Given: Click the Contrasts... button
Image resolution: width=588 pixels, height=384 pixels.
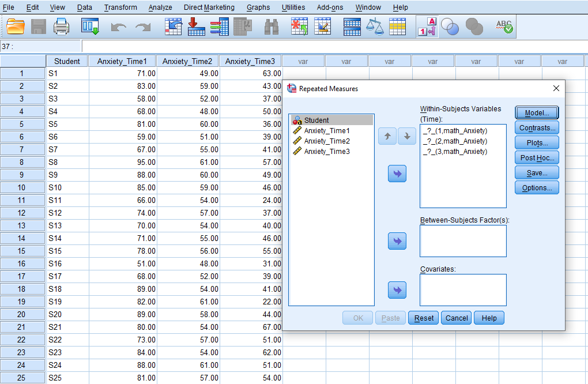Looking at the screenshot, I should coord(537,127).
